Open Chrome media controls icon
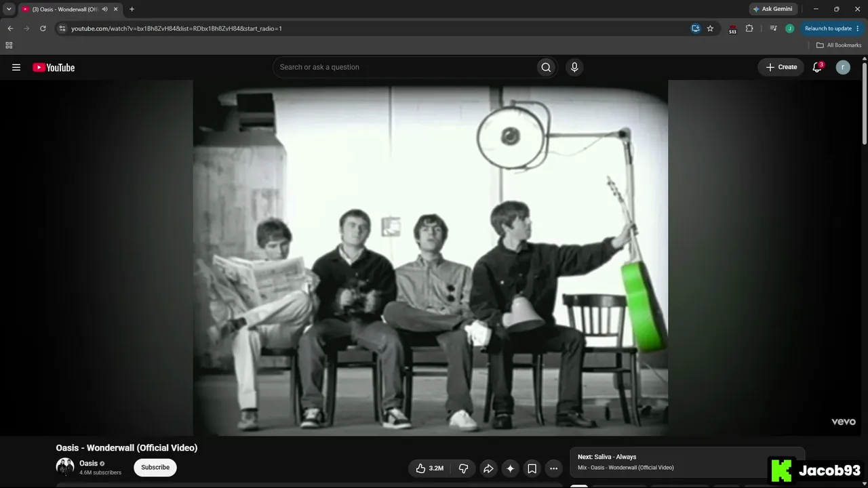This screenshot has height=488, width=868. 773,28
